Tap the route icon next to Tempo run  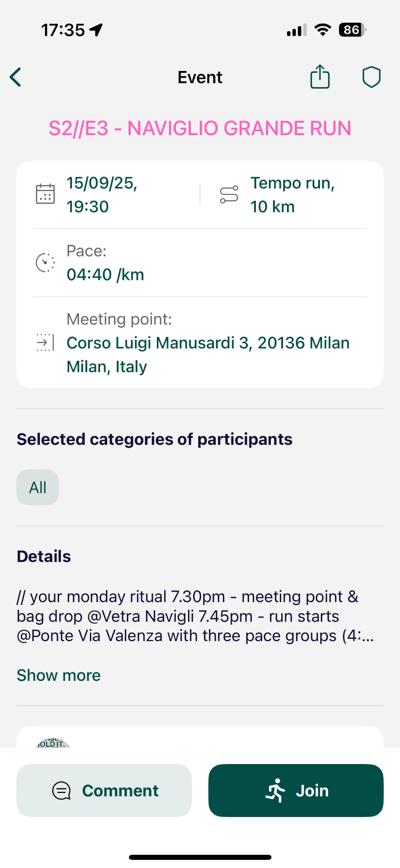point(229,194)
